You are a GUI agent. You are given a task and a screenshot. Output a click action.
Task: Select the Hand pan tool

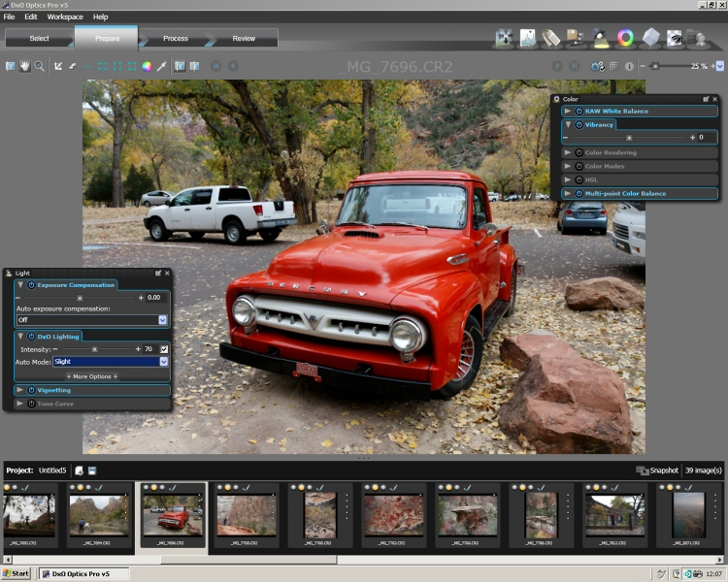tap(24, 66)
